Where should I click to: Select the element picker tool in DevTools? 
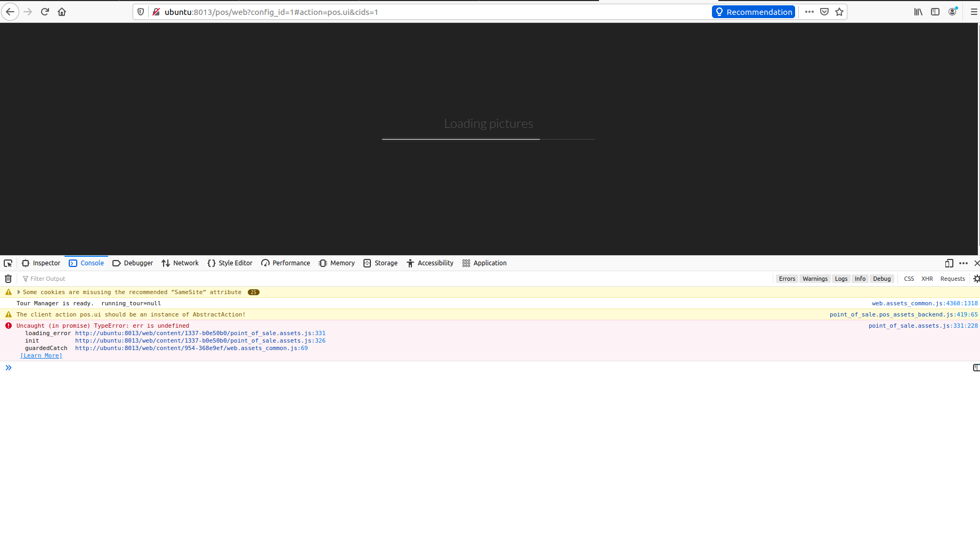click(x=8, y=263)
